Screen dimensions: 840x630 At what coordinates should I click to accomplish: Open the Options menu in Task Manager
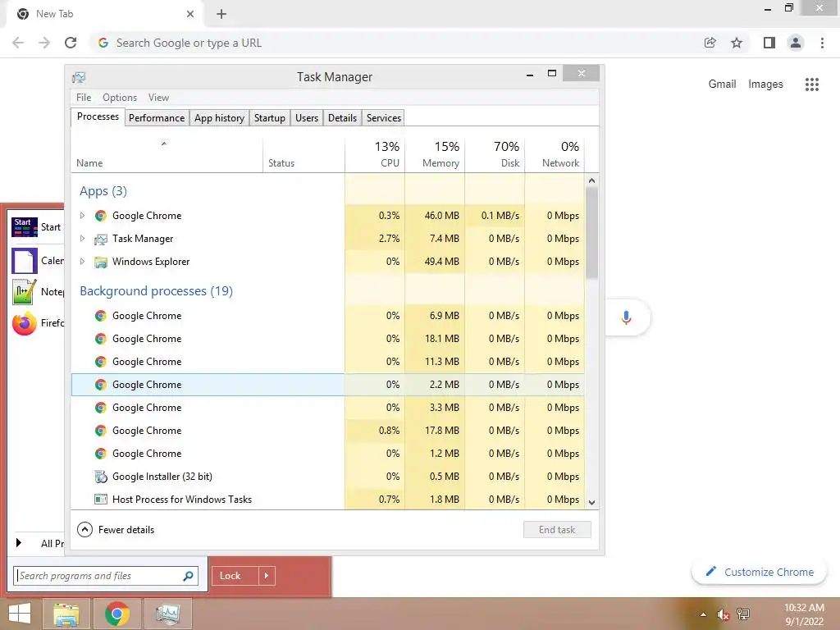click(x=120, y=98)
